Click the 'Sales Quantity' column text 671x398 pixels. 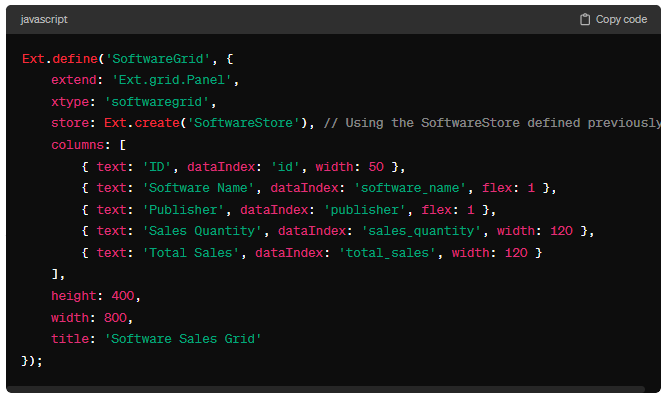click(x=202, y=231)
